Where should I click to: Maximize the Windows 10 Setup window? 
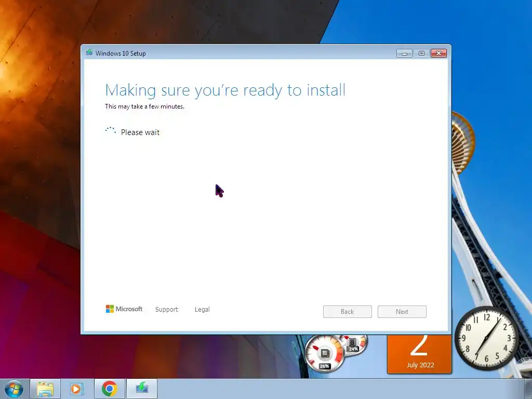(x=421, y=54)
